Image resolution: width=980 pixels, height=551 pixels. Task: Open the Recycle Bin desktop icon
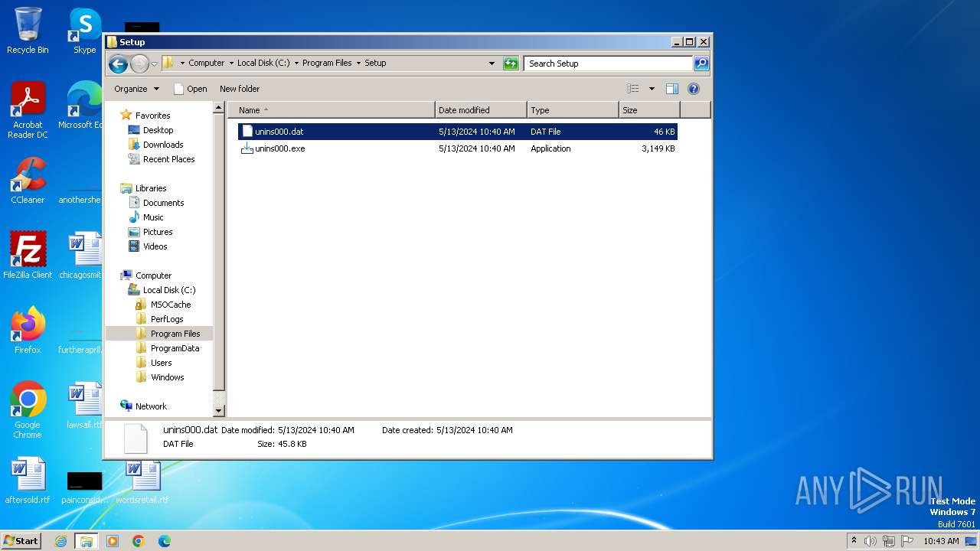(28, 31)
